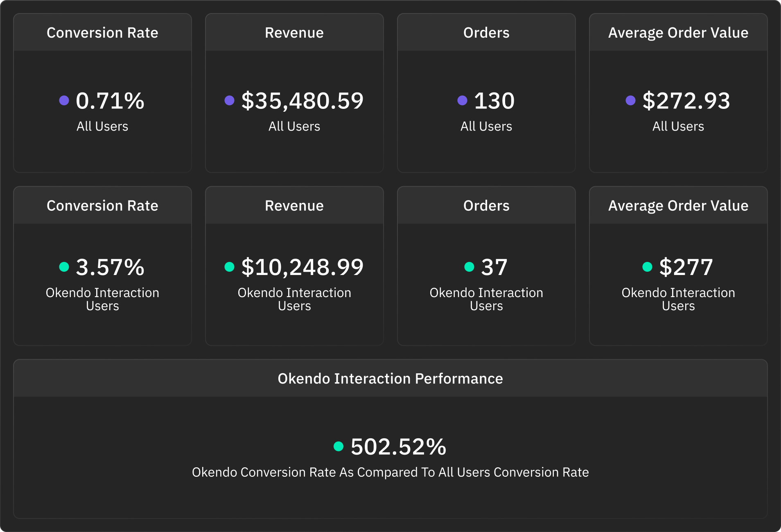
Task: Click the green dot next to $10,248.99 revenue
Action: [x=229, y=267]
